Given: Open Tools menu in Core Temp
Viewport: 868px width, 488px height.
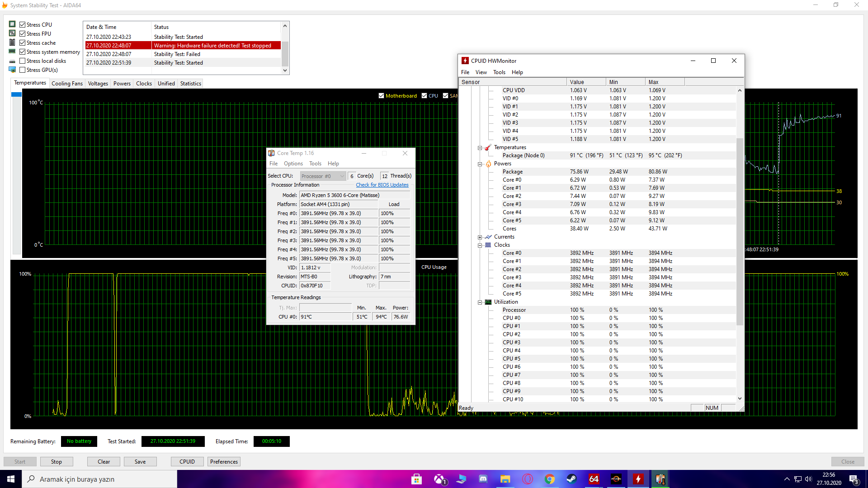Looking at the screenshot, I should [314, 163].
